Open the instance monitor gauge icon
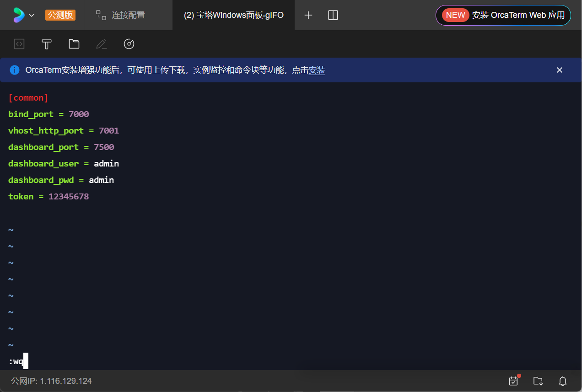 coord(129,44)
